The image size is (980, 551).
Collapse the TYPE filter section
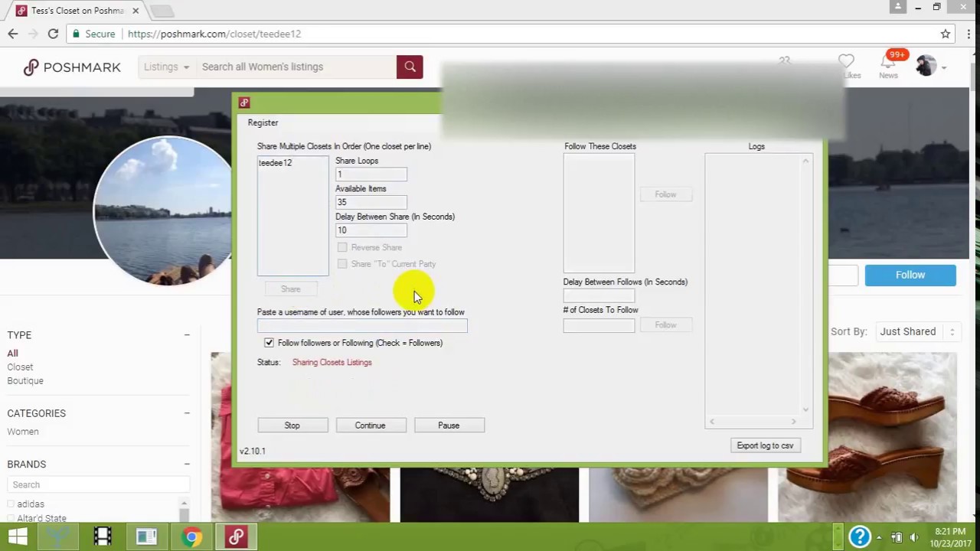pos(187,335)
